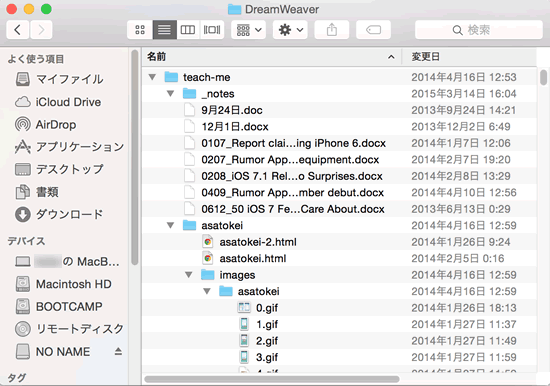Click the Edit Tags toolbar button

click(x=373, y=30)
